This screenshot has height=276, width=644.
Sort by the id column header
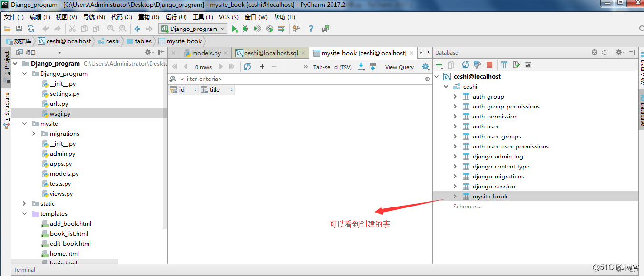pos(184,89)
